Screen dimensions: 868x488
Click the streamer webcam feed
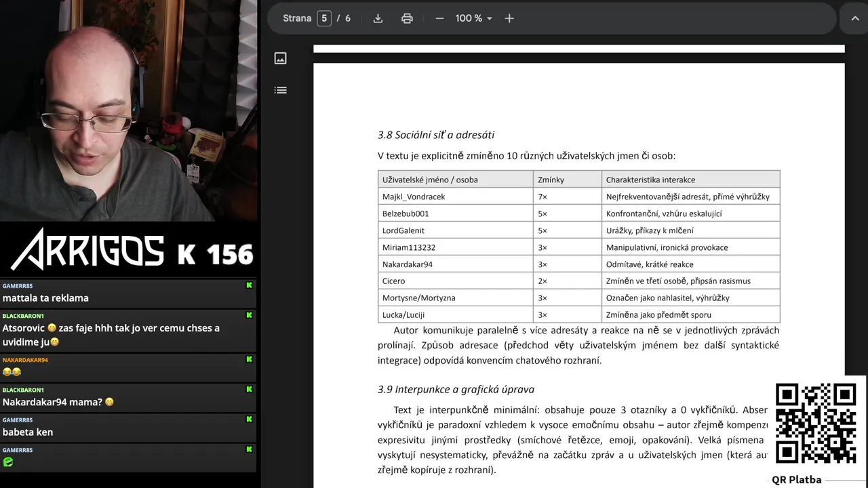(128, 110)
